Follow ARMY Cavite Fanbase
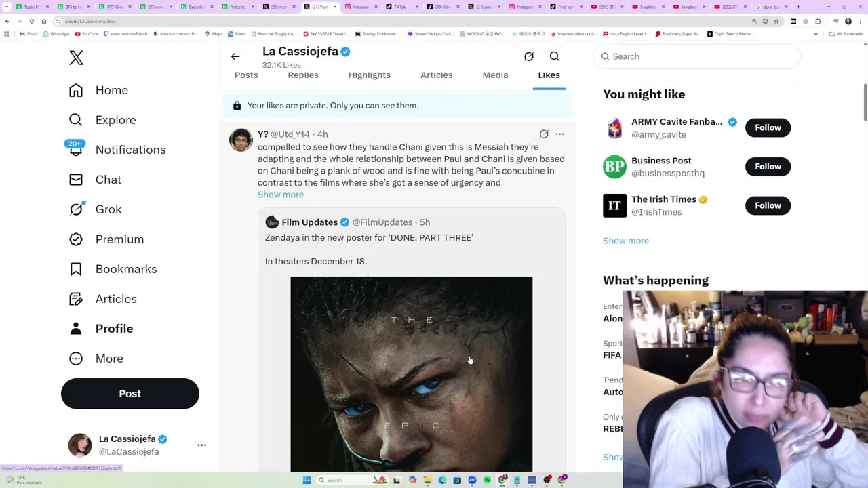This screenshot has height=488, width=868. click(x=768, y=127)
